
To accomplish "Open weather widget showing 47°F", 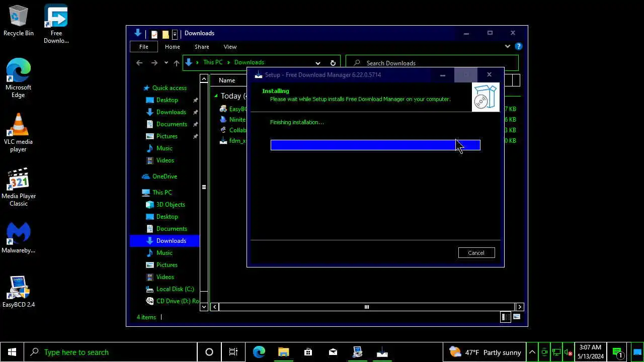I will click(485, 352).
